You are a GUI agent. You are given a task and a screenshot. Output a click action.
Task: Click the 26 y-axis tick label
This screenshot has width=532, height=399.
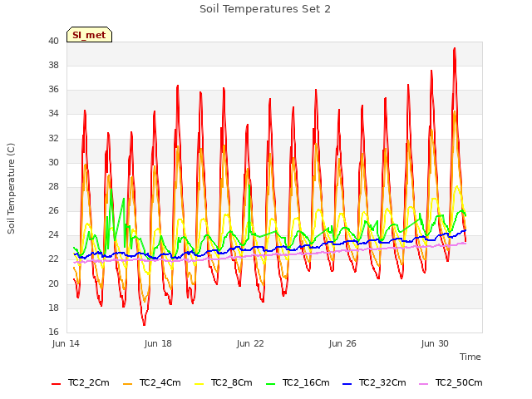pos(53,210)
